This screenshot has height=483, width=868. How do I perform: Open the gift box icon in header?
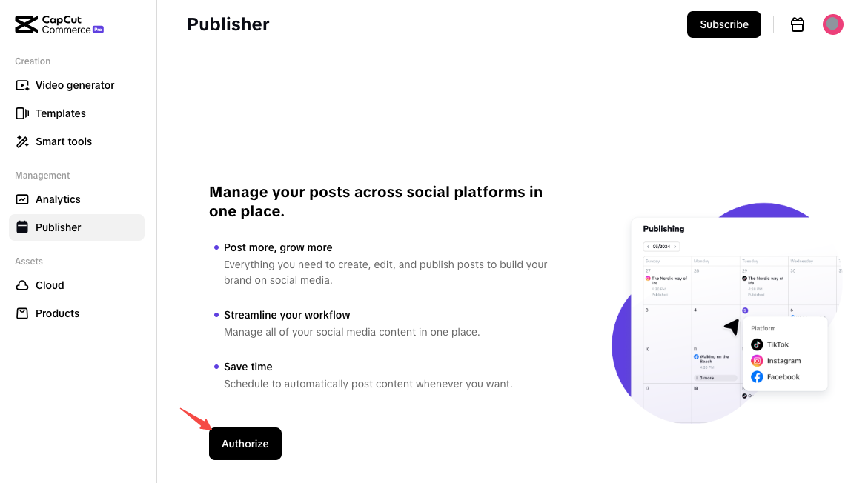point(798,24)
